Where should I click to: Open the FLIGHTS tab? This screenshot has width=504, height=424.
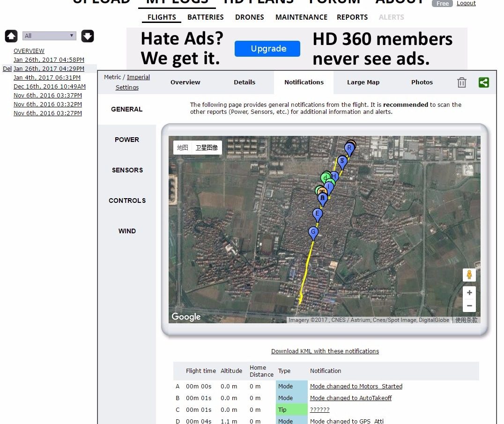162,17
